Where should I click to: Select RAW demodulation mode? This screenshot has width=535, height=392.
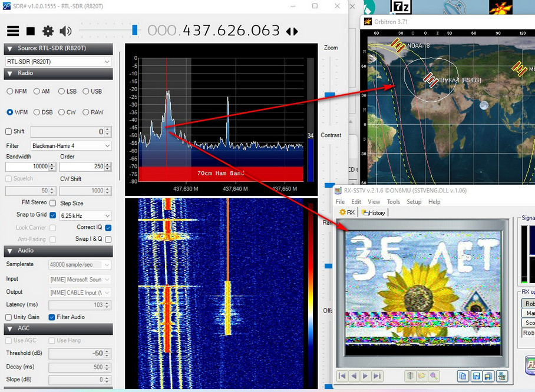[85, 112]
